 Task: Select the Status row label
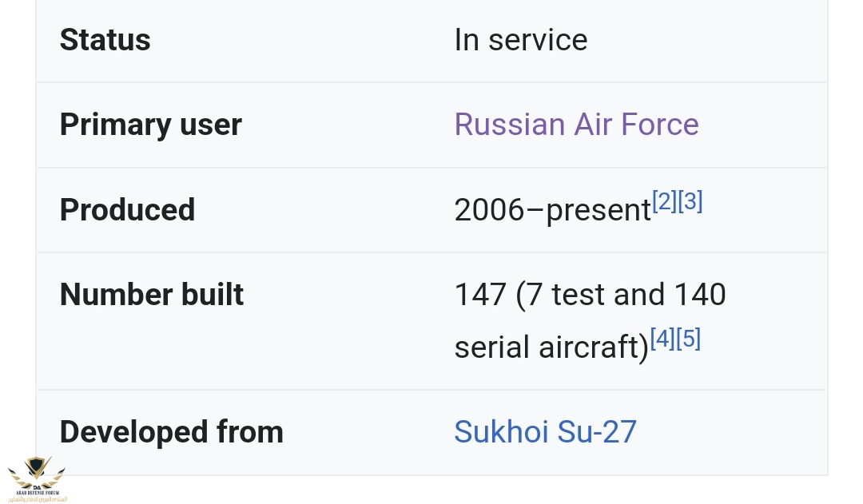pyautogui.click(x=105, y=40)
